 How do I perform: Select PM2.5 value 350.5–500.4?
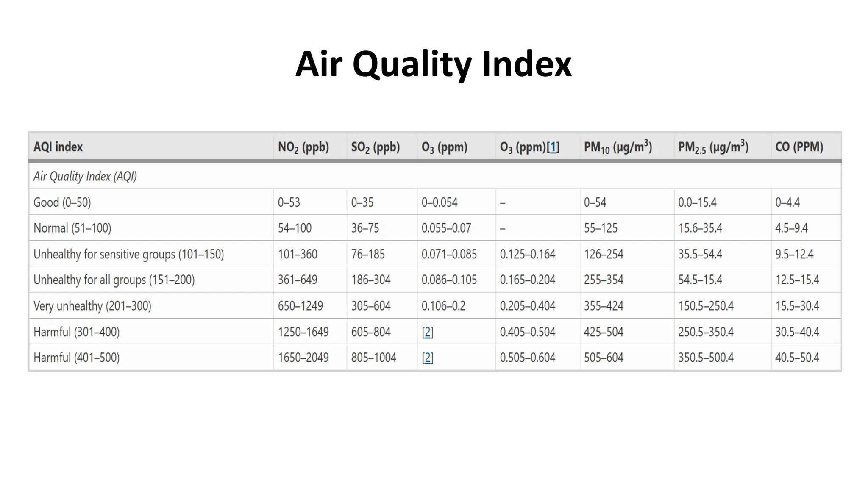(706, 358)
